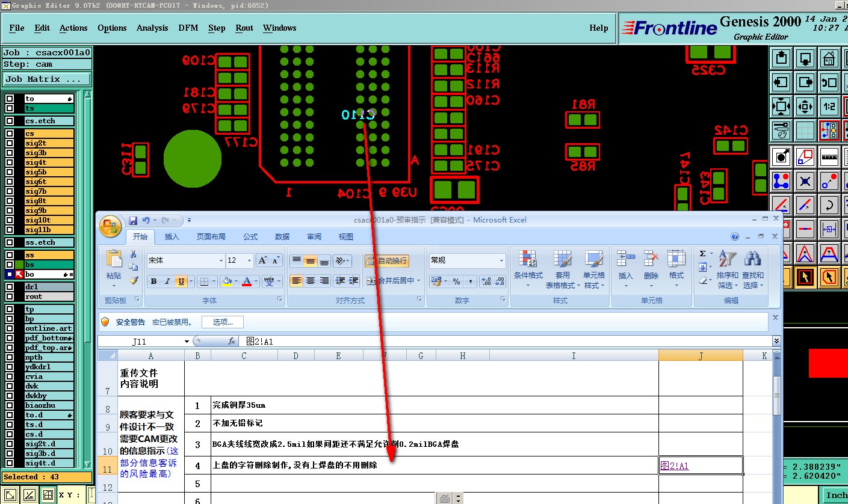
Task: Open the wrench and palette tools icon
Action: coord(781,131)
